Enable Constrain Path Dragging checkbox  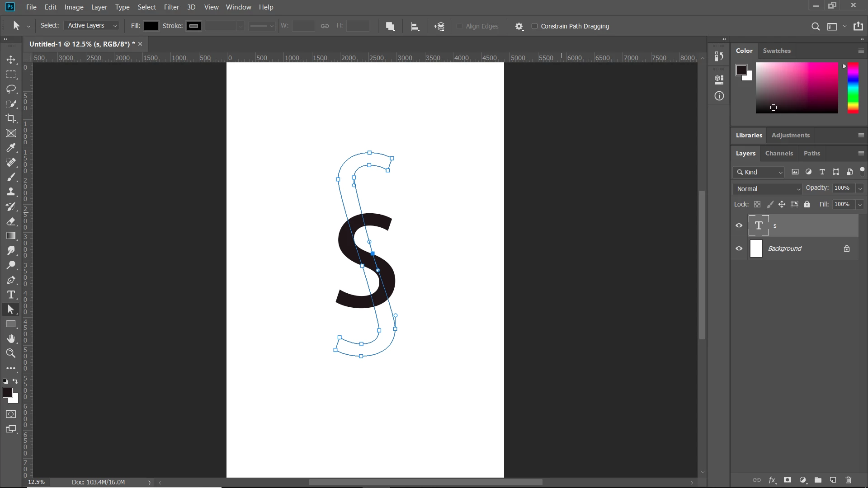[534, 26]
